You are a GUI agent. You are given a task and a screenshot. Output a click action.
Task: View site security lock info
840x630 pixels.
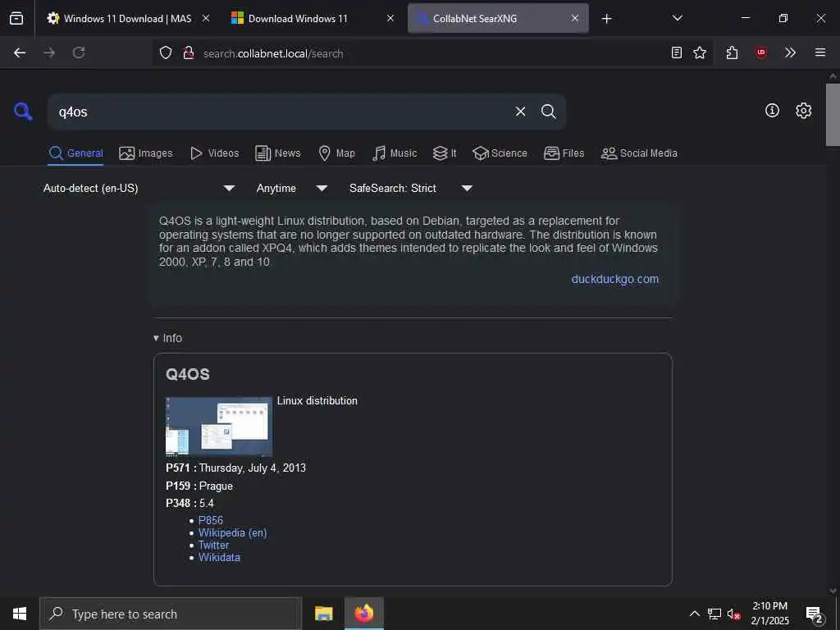click(188, 52)
